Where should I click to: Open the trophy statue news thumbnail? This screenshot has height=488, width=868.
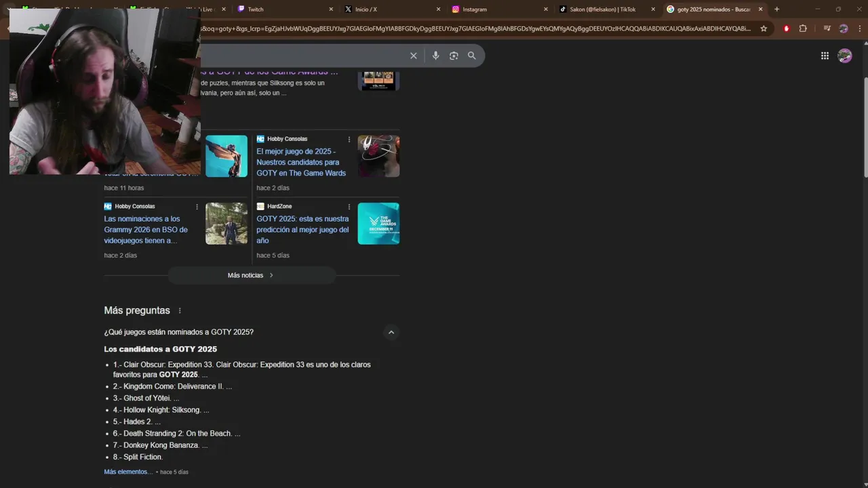click(x=226, y=156)
